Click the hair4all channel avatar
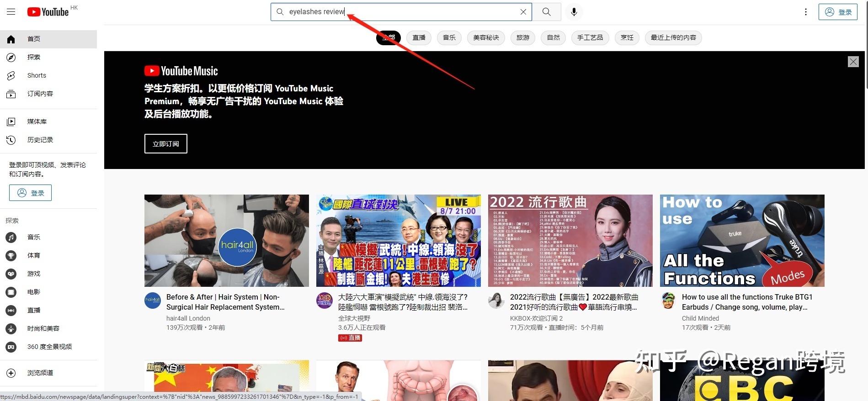 pyautogui.click(x=153, y=301)
